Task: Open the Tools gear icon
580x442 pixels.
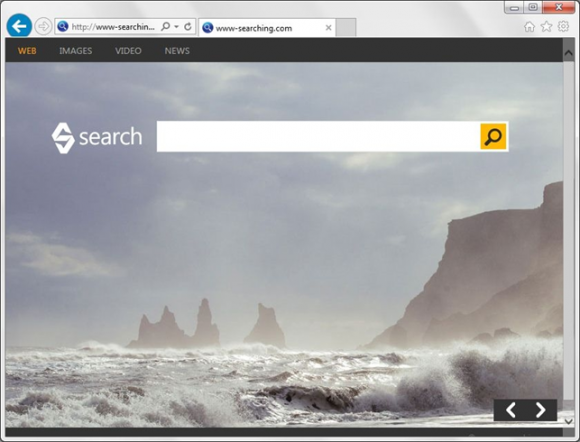Action: 563,26
